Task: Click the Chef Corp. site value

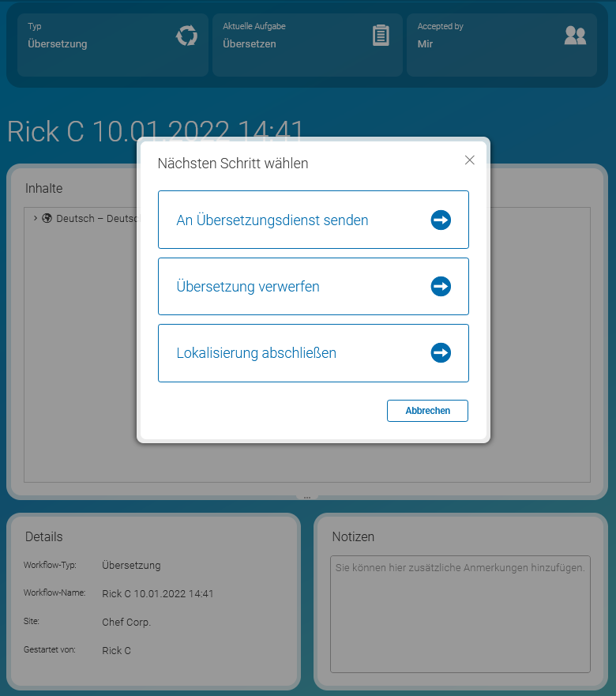Action: click(x=126, y=622)
